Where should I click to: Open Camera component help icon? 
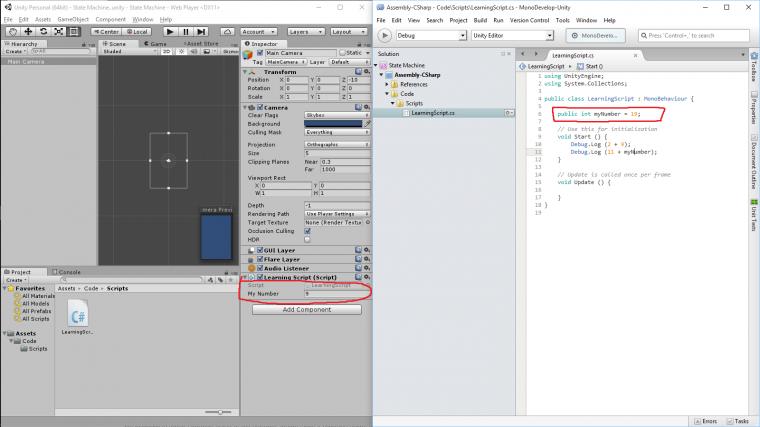click(358, 107)
